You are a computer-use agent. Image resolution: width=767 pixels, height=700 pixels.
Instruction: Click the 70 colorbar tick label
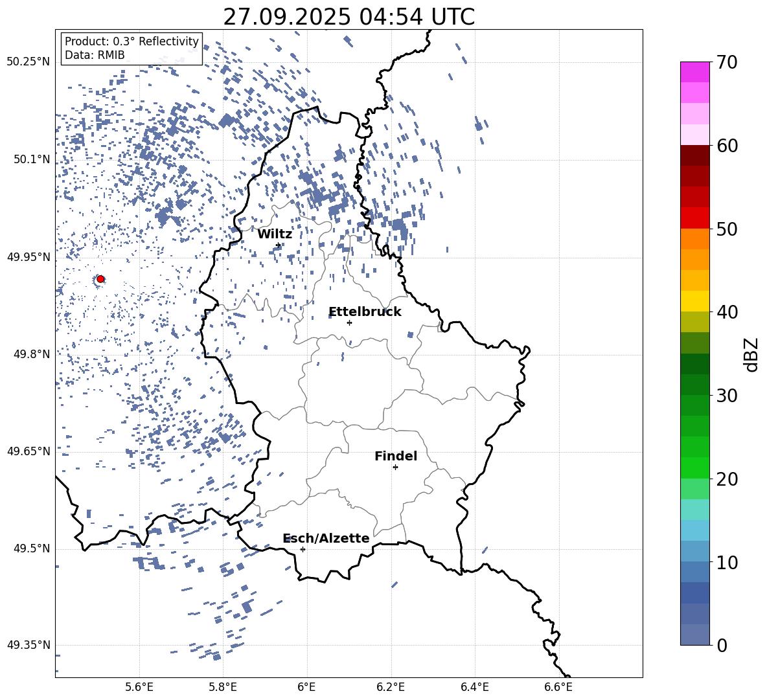(x=727, y=63)
